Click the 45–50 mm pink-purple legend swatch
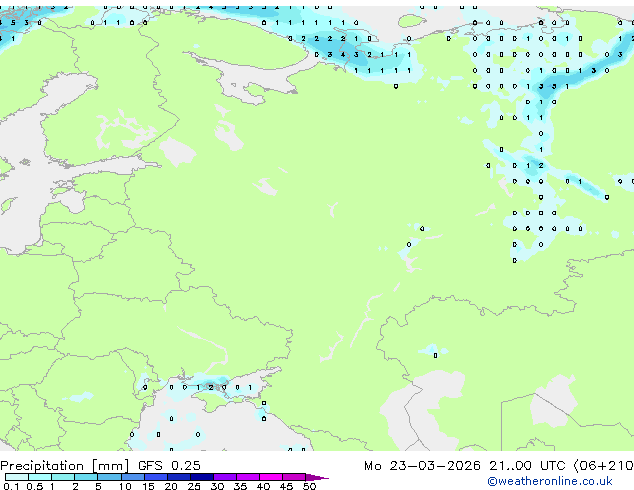The height and width of the screenshot is (490, 634). 294,477
